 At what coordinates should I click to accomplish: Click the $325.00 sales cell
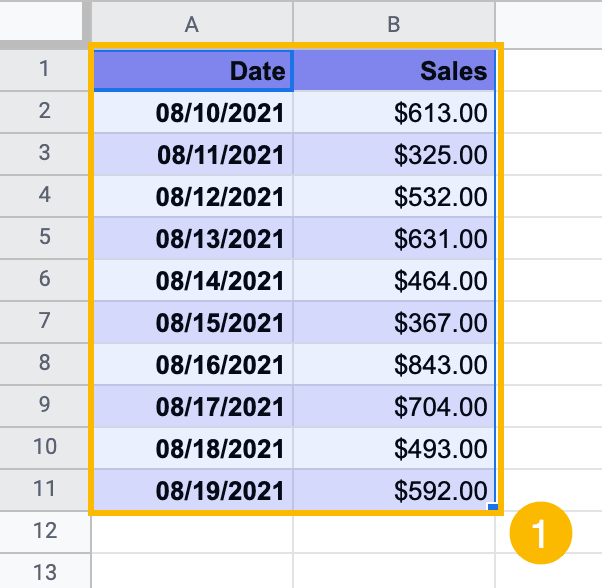pyautogui.click(x=394, y=154)
